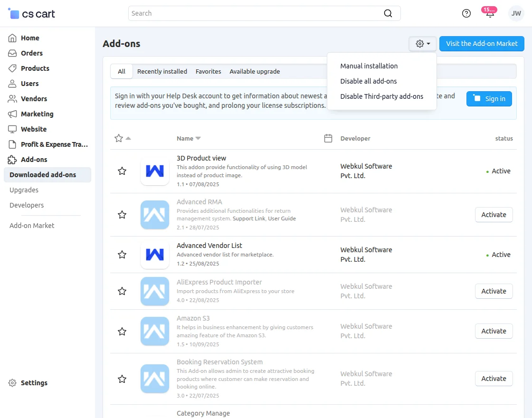The width and height of the screenshot is (532, 418).
Task: Click the 3D Product view add-on logo
Action: (155, 171)
